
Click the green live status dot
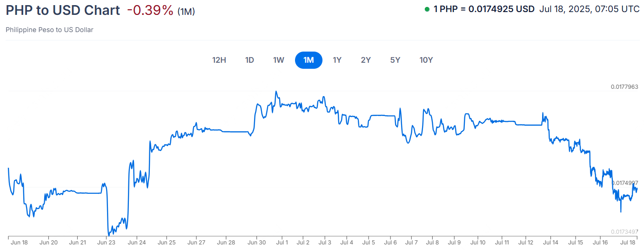click(427, 9)
